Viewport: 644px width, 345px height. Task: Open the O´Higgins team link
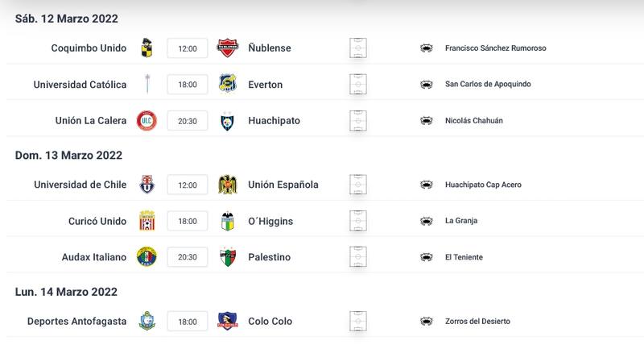(x=270, y=221)
